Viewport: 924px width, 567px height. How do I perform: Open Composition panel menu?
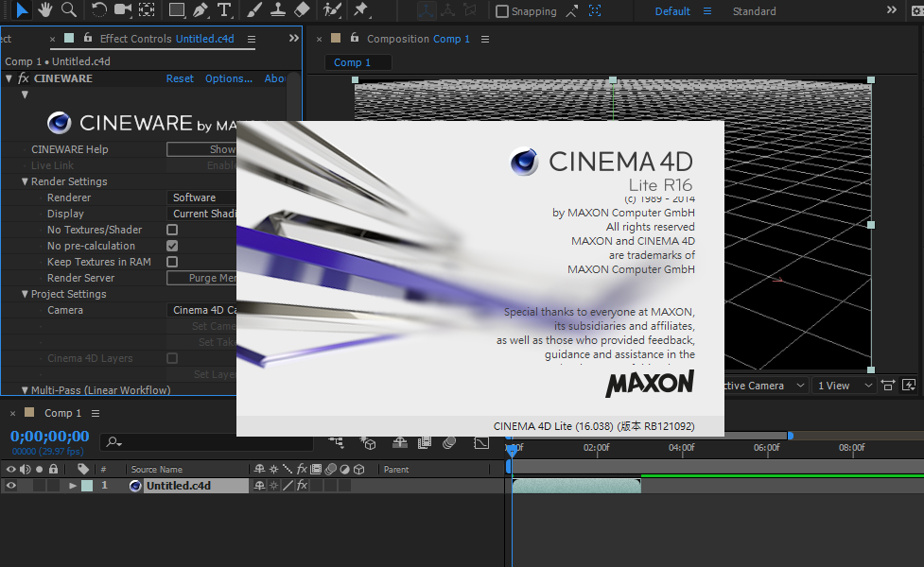pos(485,39)
